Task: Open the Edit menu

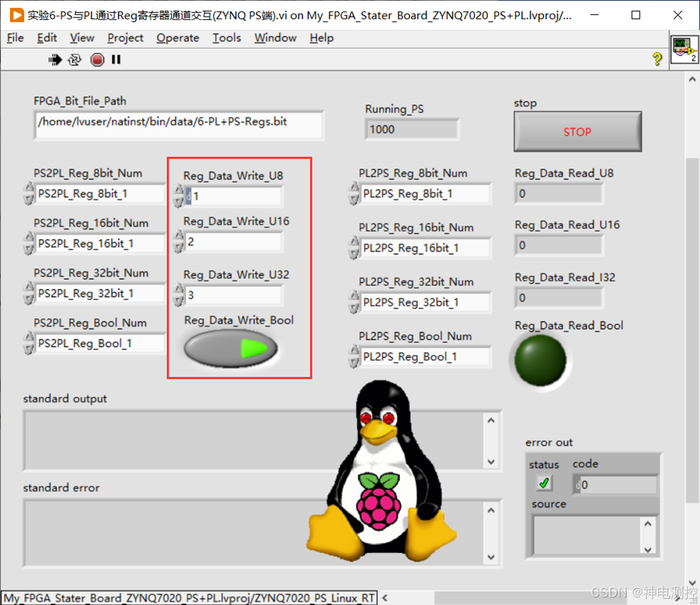Action: (47, 38)
